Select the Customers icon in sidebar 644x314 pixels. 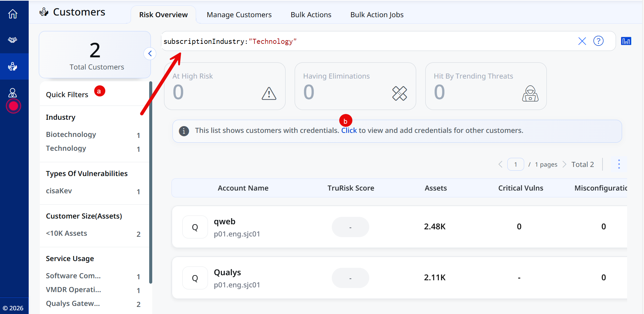[13, 66]
